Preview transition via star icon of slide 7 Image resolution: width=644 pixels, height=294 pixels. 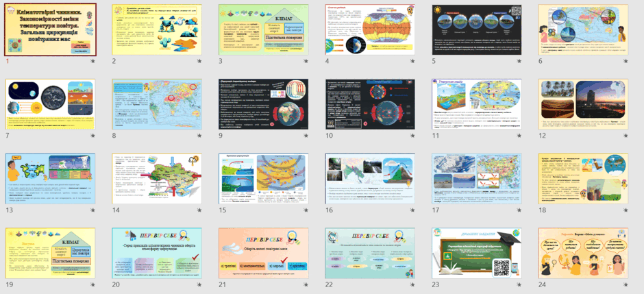[x=92, y=136]
